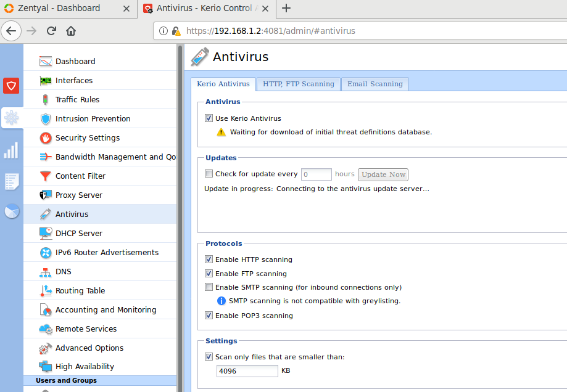Open Security Settings in the sidebar

[x=100, y=138]
